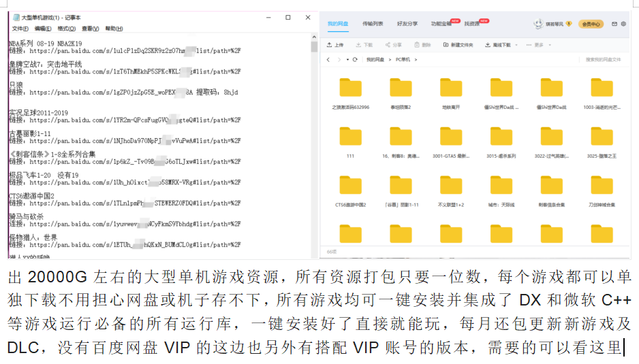Click Notepad's vertical scrollbar thumb

314,46
